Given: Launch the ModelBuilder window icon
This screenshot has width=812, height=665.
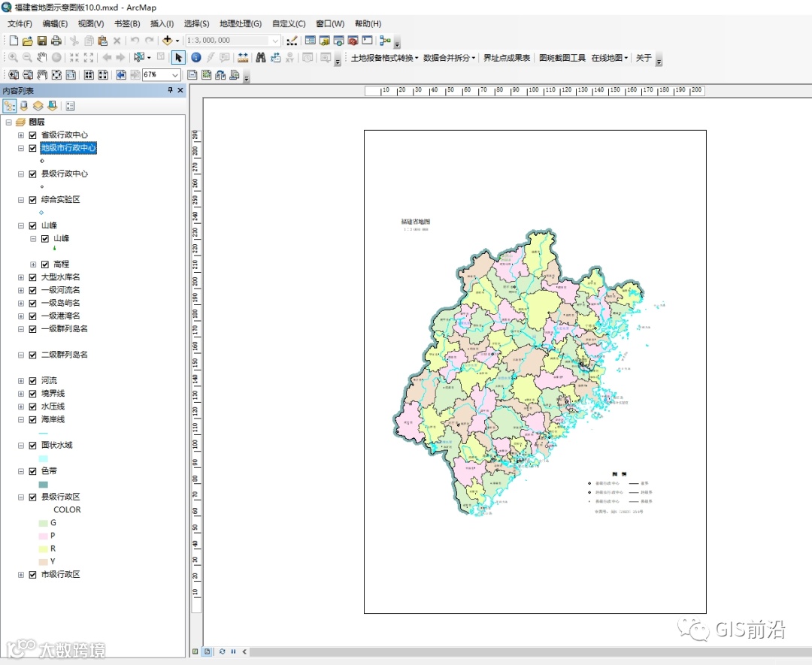Looking at the screenshot, I should [385, 41].
